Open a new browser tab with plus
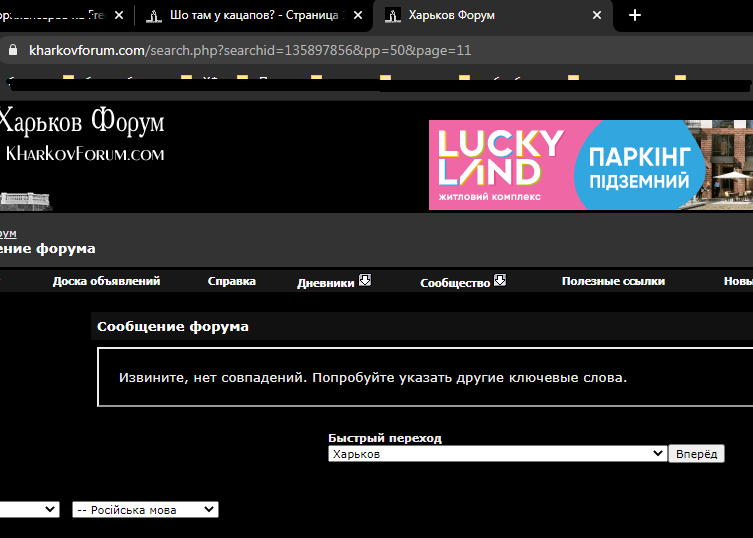 point(635,15)
